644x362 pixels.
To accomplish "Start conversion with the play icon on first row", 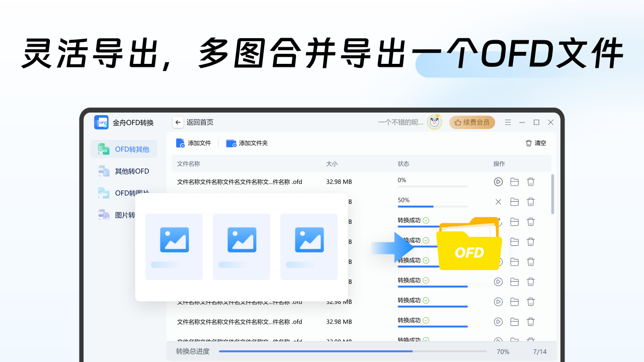I will click(x=498, y=182).
